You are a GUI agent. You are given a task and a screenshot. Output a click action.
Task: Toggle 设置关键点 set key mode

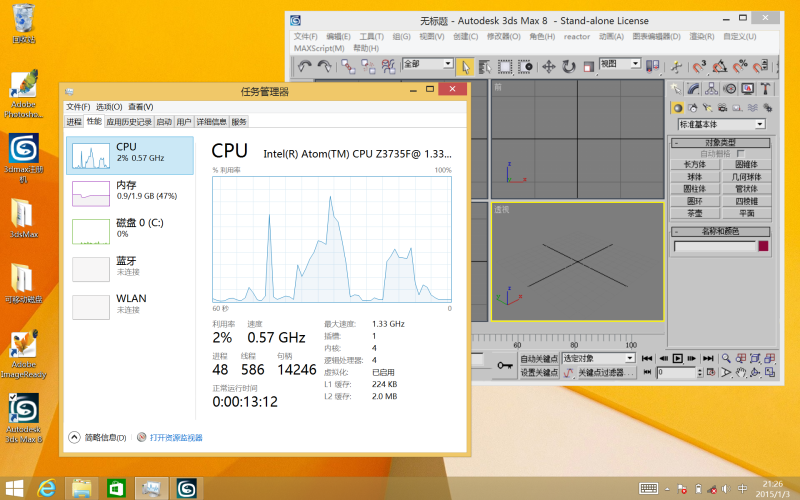coord(538,373)
